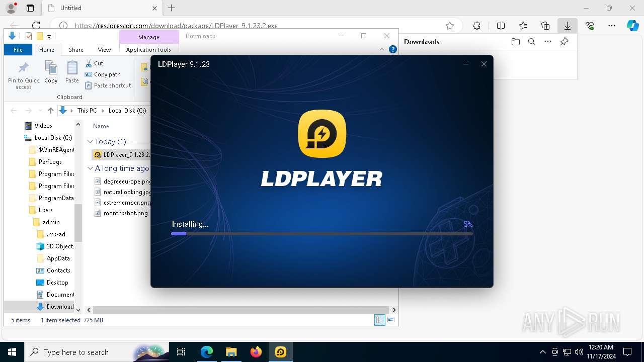Switch to the Home ribbon tab
This screenshot has width=644, height=362.
[47, 50]
